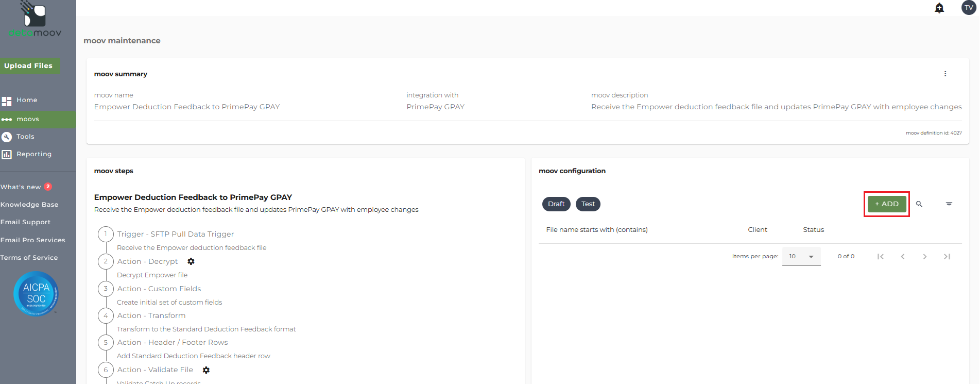Open the Items per page dropdown

801,256
